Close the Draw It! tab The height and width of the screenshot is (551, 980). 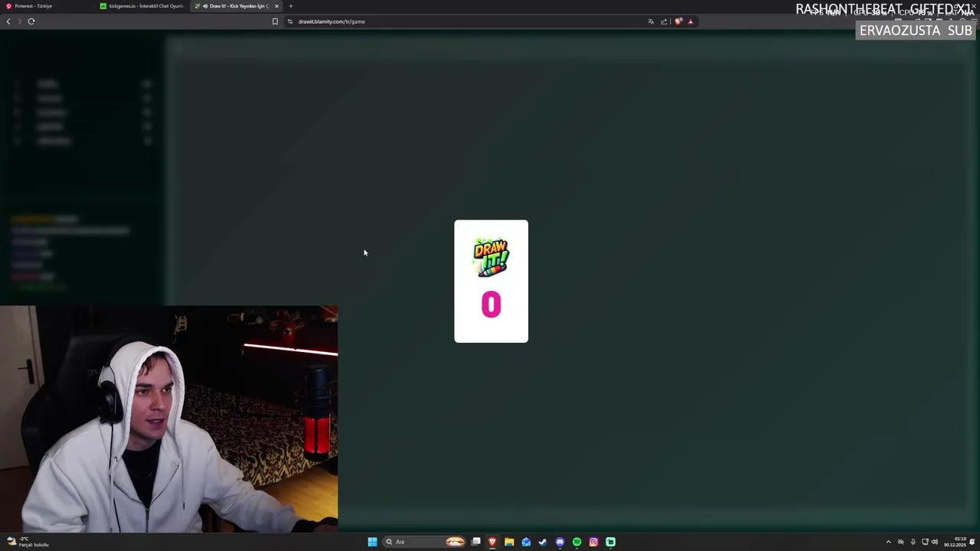tap(277, 6)
